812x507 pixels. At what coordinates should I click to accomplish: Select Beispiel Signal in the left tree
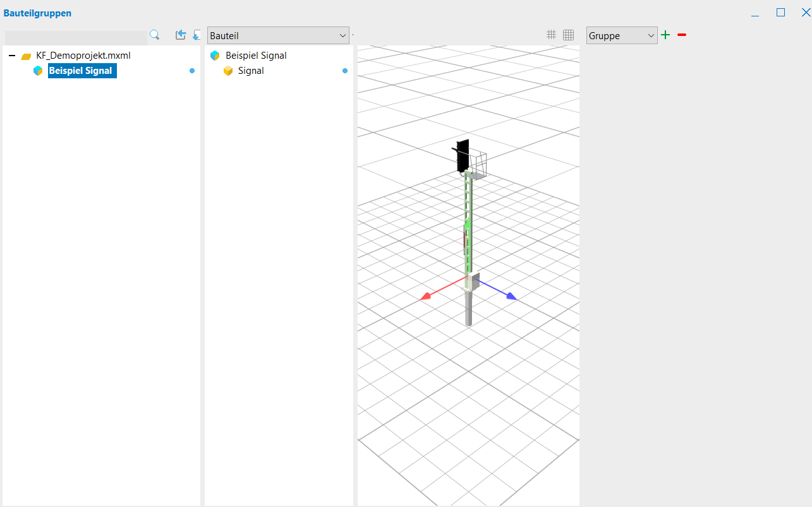[x=81, y=71]
